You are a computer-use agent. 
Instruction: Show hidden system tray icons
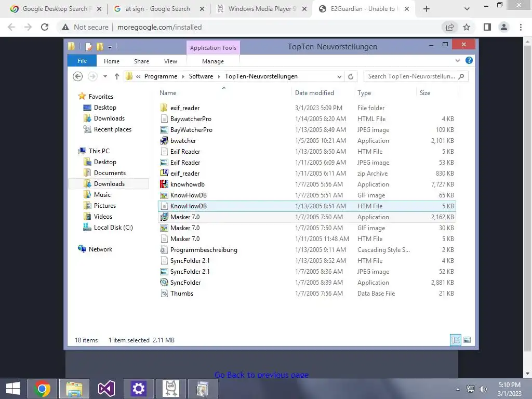coord(458,389)
